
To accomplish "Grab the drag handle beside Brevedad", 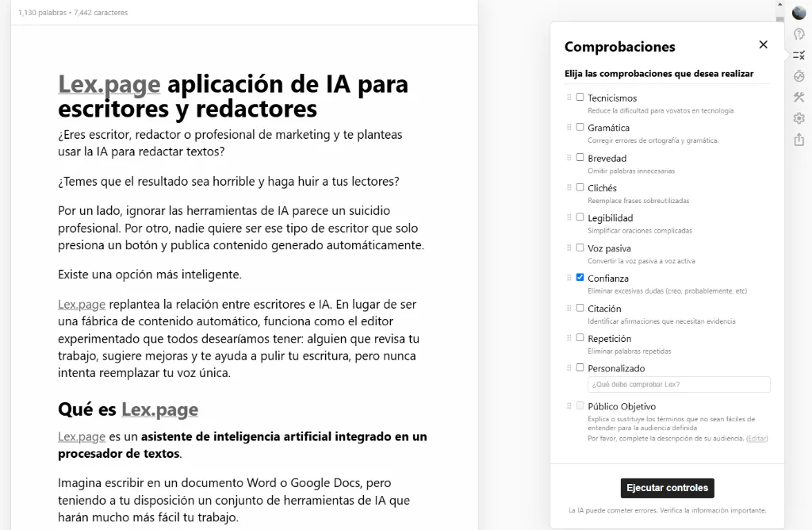I will (x=569, y=158).
